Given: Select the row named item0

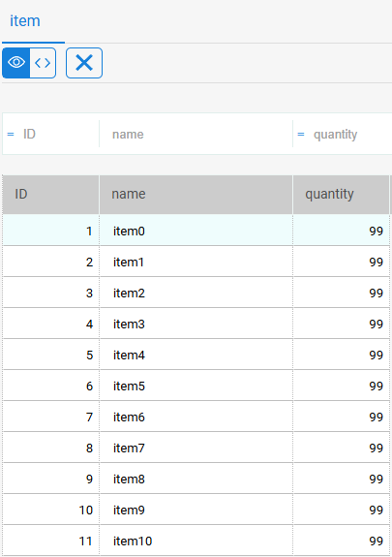Looking at the screenshot, I should pos(196,231).
